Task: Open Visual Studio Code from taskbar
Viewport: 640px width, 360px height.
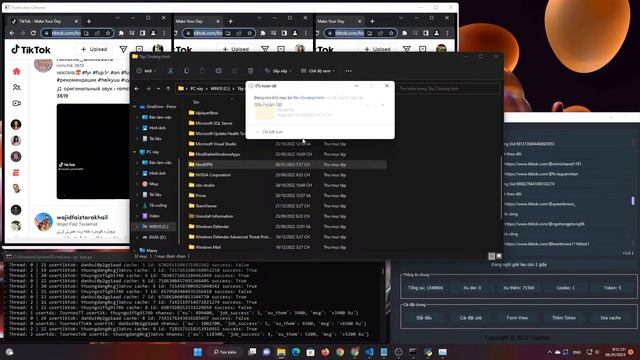Action: point(369,352)
